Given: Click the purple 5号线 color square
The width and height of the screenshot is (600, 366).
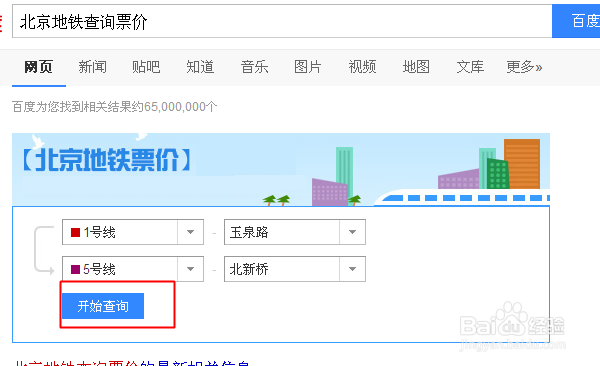Looking at the screenshot, I should 75,270.
